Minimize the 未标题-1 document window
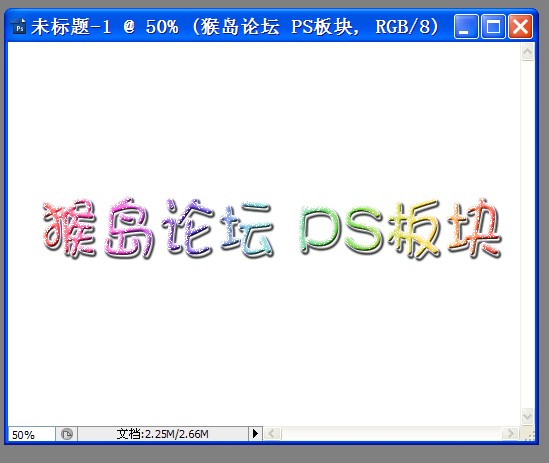This screenshot has width=549, height=463. [466, 27]
